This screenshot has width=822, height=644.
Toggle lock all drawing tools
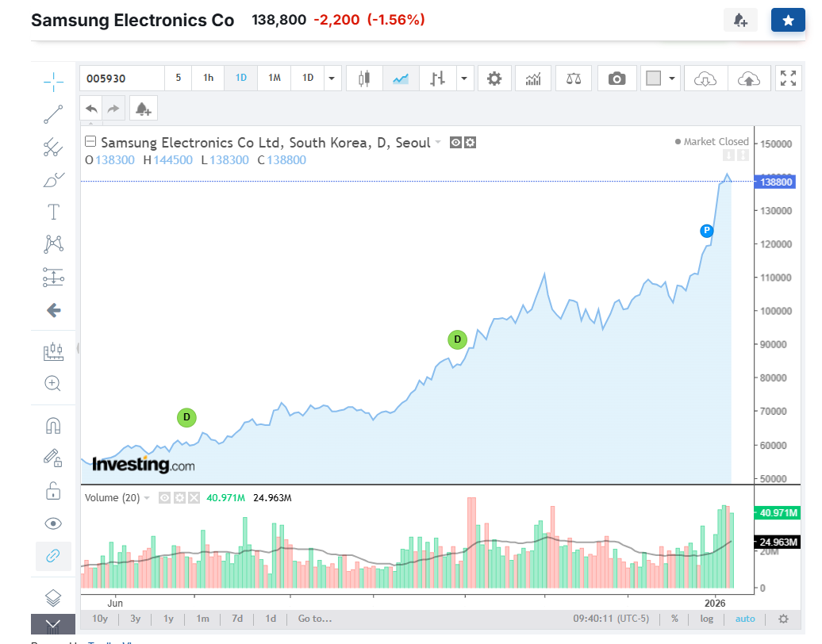coord(53,491)
